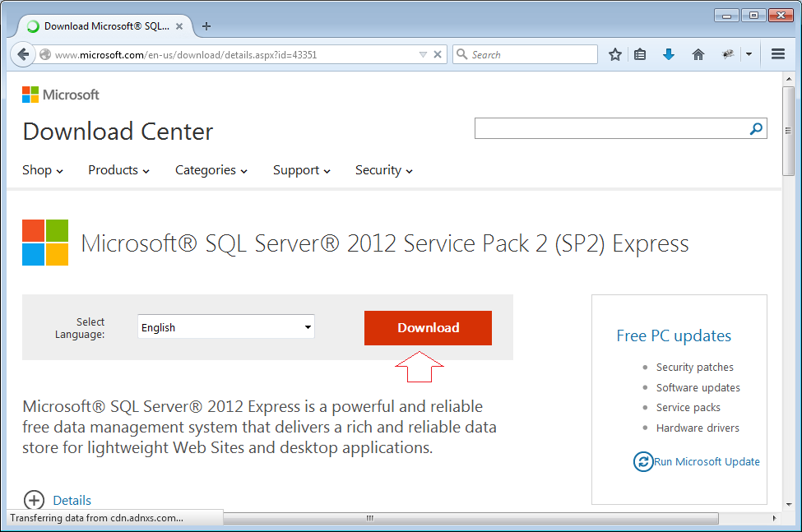Click the red Download button
The width and height of the screenshot is (802, 532).
pos(428,327)
